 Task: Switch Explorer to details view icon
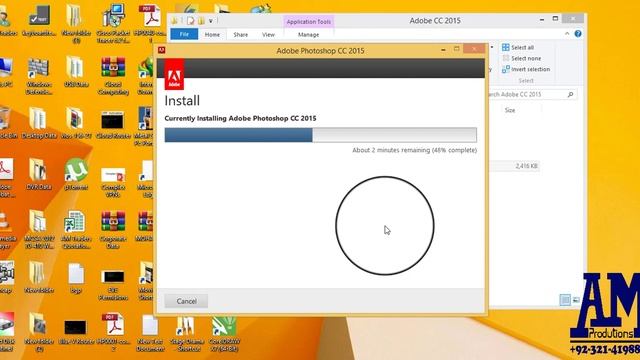tap(565, 300)
